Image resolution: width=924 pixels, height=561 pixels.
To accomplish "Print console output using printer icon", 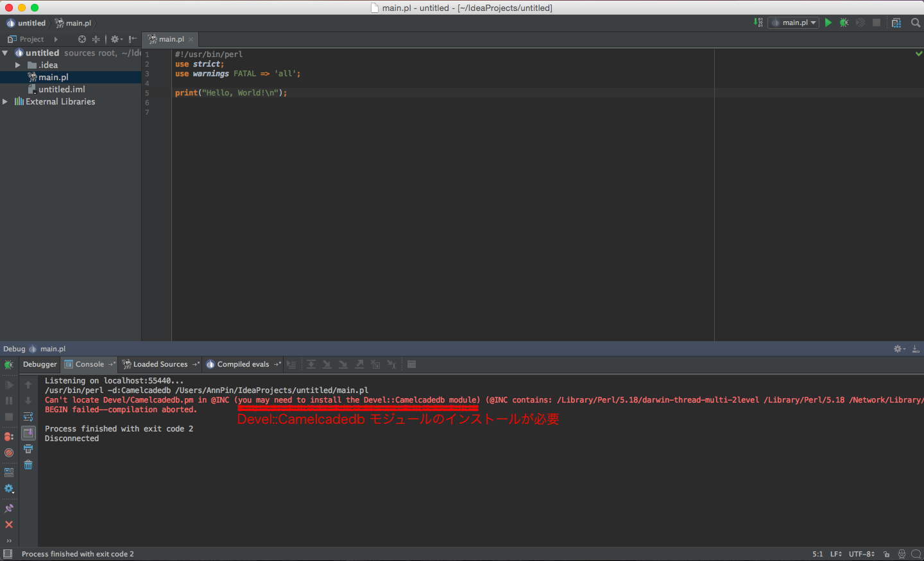I will tap(28, 449).
